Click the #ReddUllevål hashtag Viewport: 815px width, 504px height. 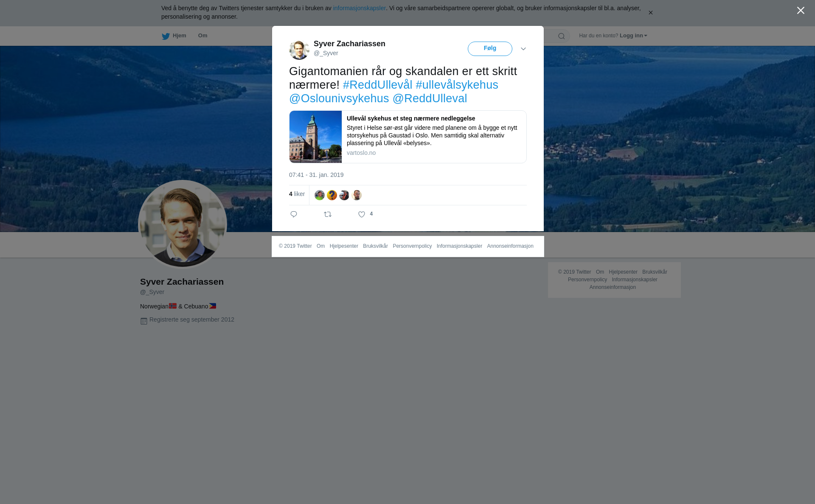coord(377,85)
